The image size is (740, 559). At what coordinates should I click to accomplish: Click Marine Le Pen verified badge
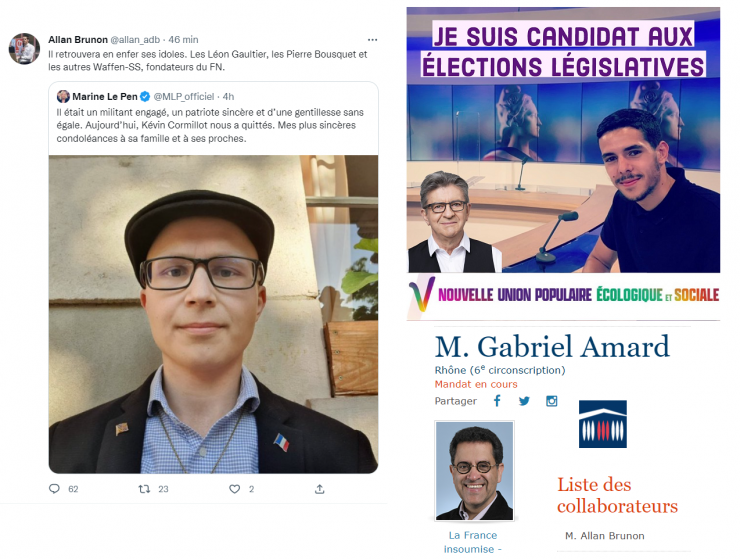tap(145, 96)
